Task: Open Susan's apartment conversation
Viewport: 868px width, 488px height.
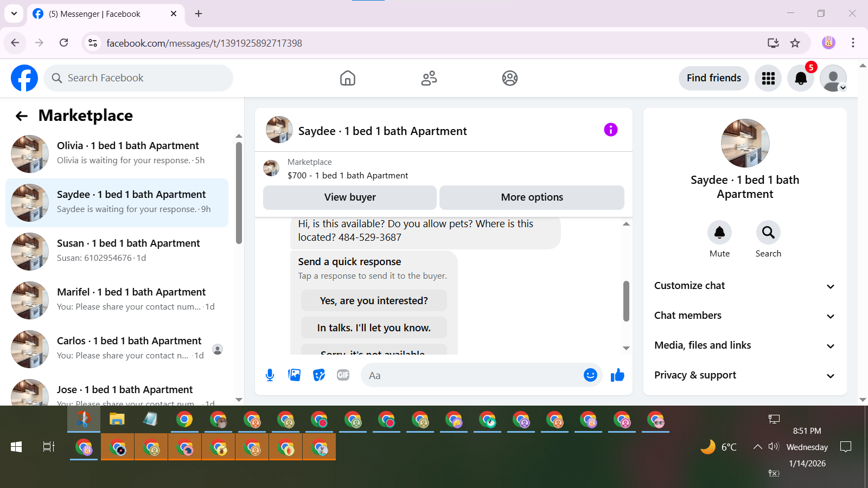Action: 117,252
